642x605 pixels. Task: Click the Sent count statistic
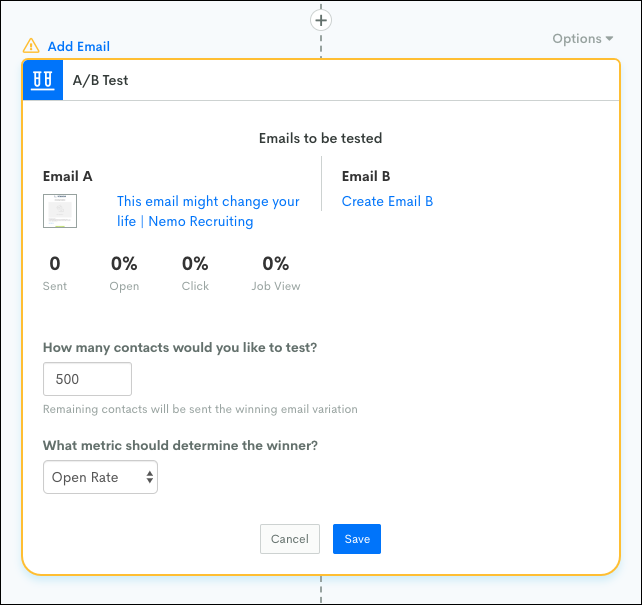click(55, 273)
